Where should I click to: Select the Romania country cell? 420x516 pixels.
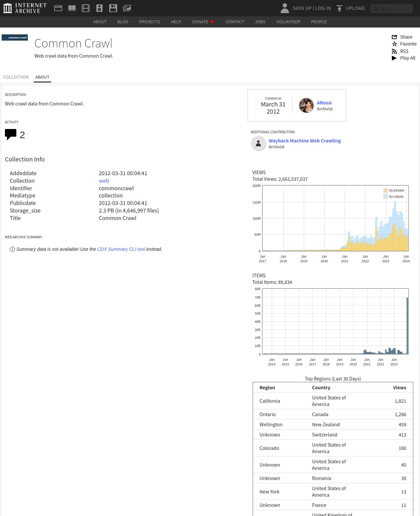322,478
